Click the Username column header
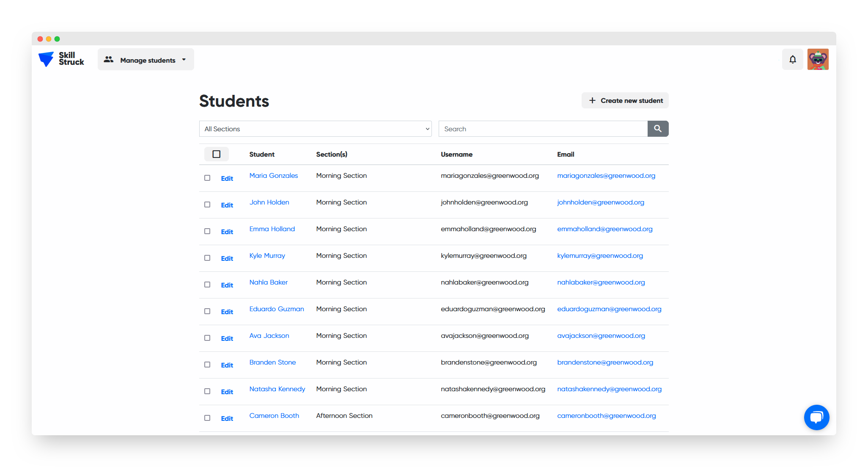868x467 pixels. (456, 154)
